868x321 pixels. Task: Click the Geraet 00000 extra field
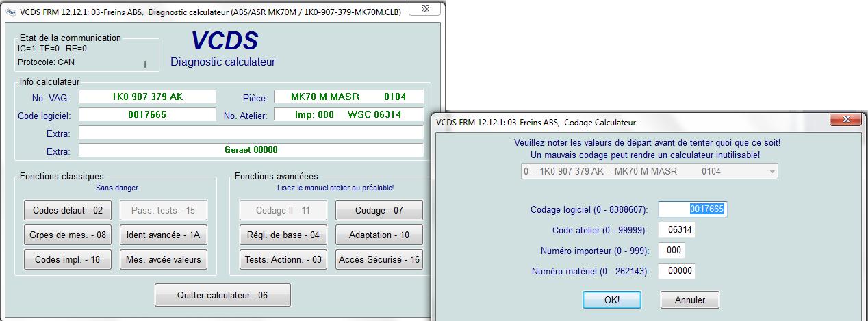pyautogui.click(x=251, y=149)
